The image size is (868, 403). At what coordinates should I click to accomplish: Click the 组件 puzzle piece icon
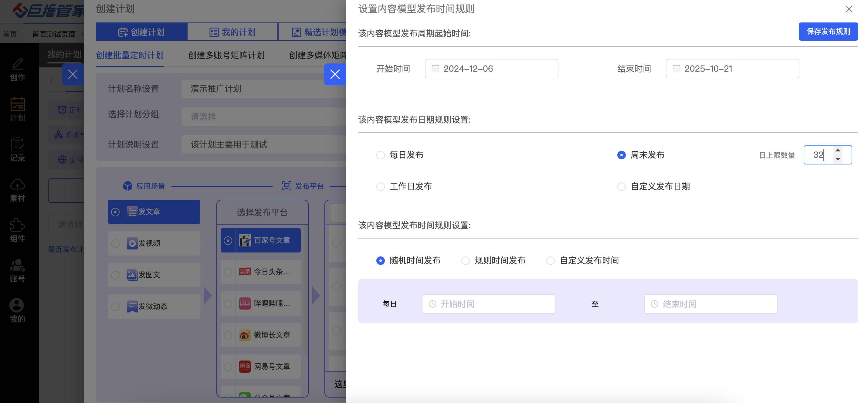(x=17, y=225)
